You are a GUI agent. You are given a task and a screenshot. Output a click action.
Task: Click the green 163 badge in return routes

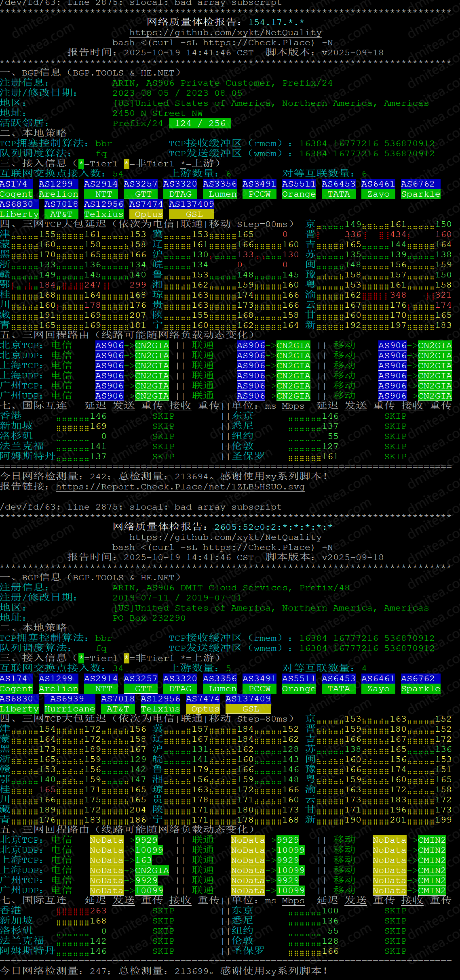(x=143, y=860)
